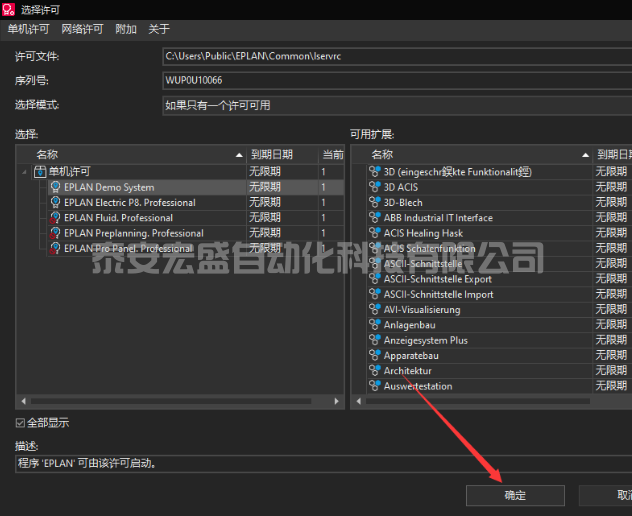Screen dimensions: 632x516
Task: Collapse the 单机许可 tree node
Action: 26,172
